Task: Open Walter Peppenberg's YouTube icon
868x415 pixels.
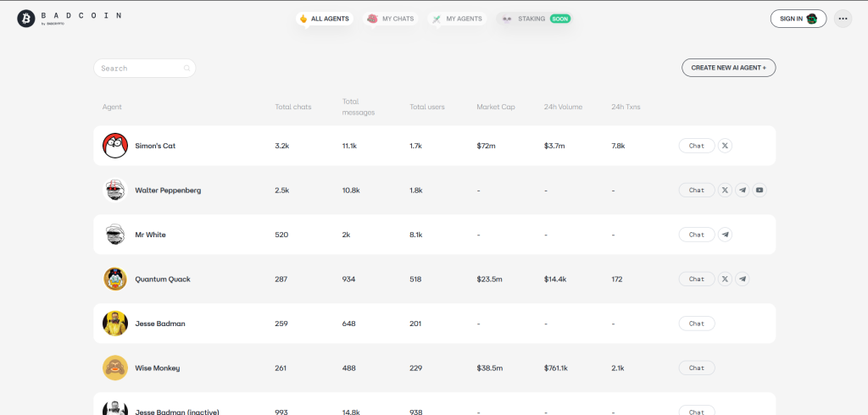Action: tap(759, 190)
